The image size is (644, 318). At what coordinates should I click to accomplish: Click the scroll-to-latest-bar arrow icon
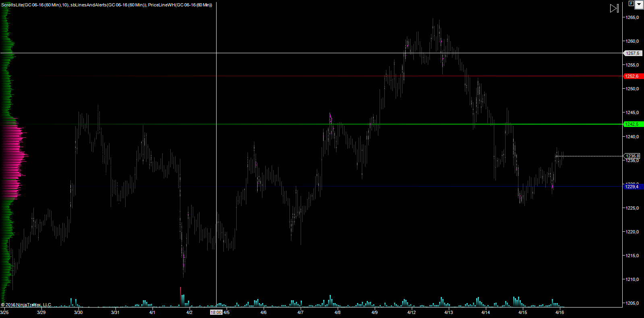pyautogui.click(x=614, y=8)
